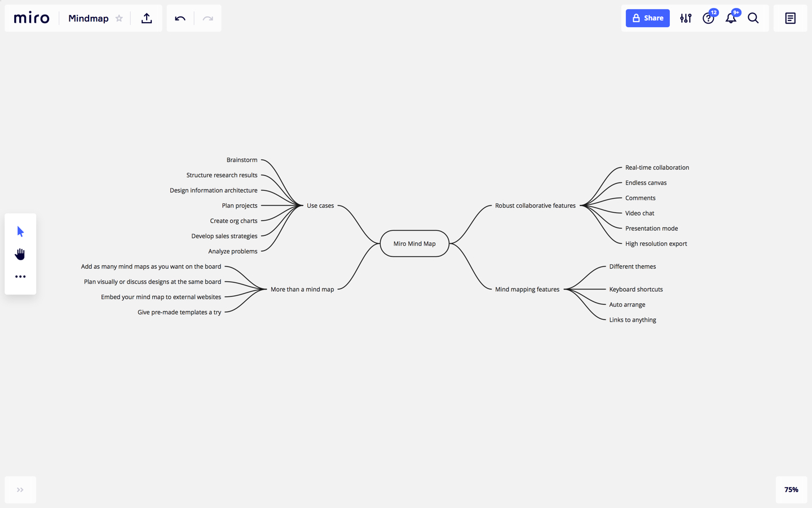Open the notifications bell

pyautogui.click(x=731, y=18)
